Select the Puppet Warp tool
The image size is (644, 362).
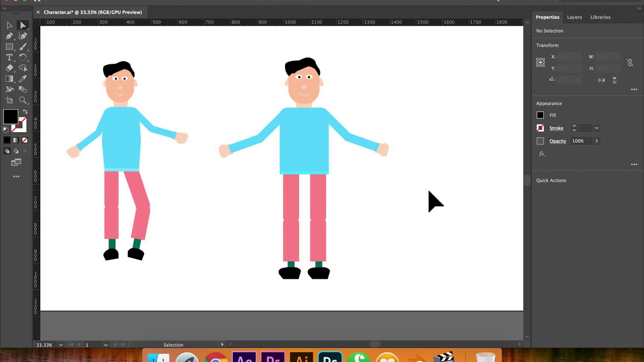coord(10,89)
